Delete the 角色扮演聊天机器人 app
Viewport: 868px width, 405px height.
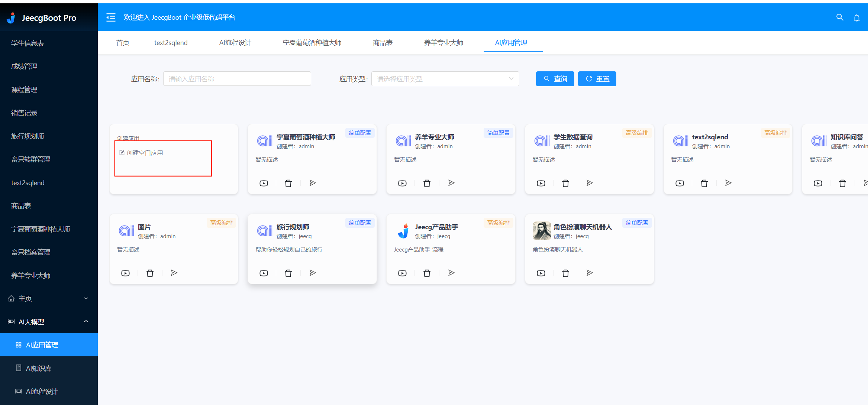[x=565, y=273]
